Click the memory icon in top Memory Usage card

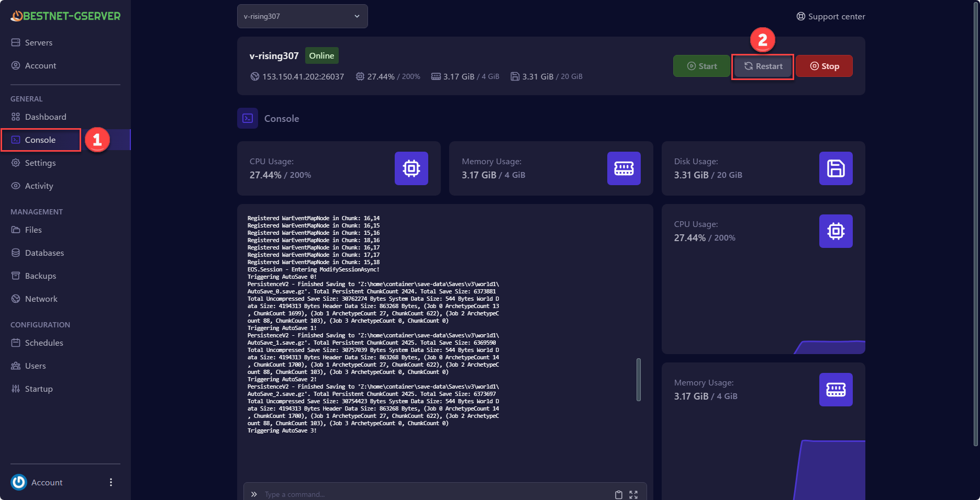tap(624, 168)
